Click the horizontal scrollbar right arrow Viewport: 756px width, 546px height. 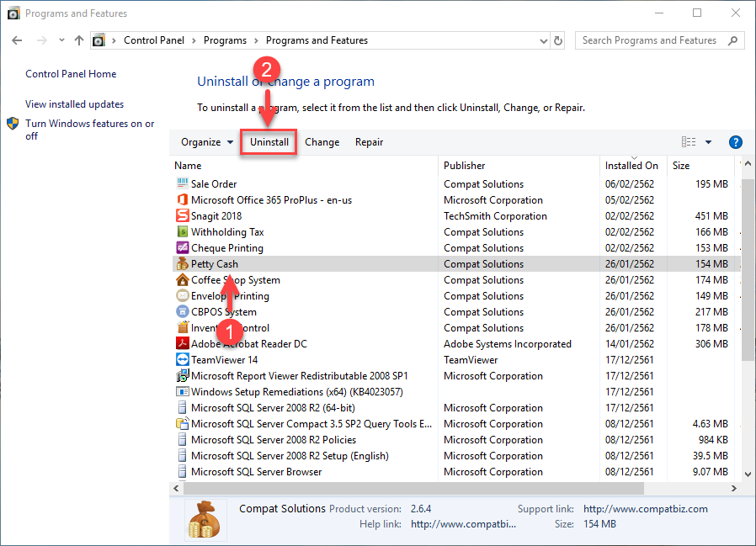point(733,489)
